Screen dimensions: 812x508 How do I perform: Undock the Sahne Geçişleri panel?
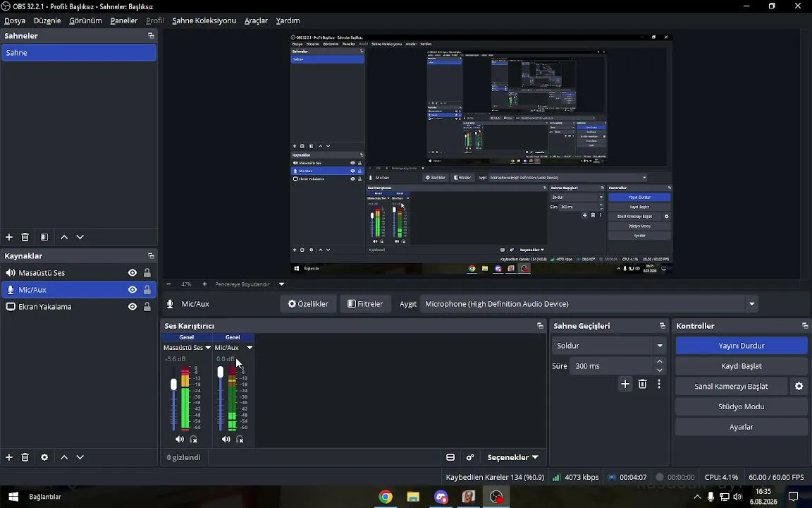[663, 325]
